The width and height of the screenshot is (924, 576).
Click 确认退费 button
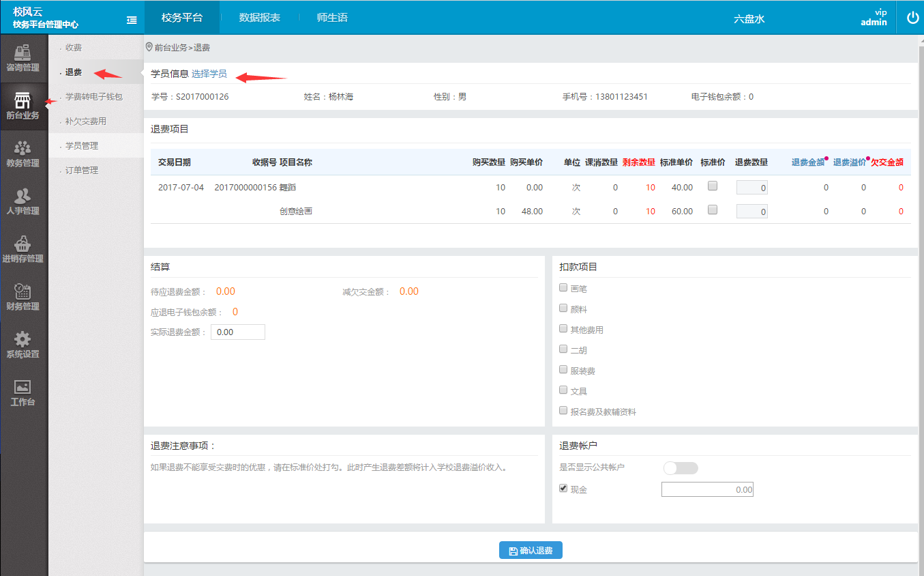click(x=531, y=551)
